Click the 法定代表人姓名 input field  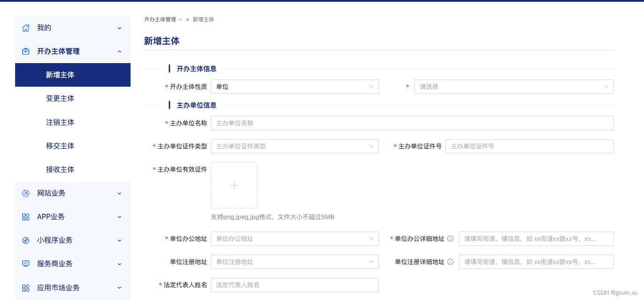click(295, 285)
